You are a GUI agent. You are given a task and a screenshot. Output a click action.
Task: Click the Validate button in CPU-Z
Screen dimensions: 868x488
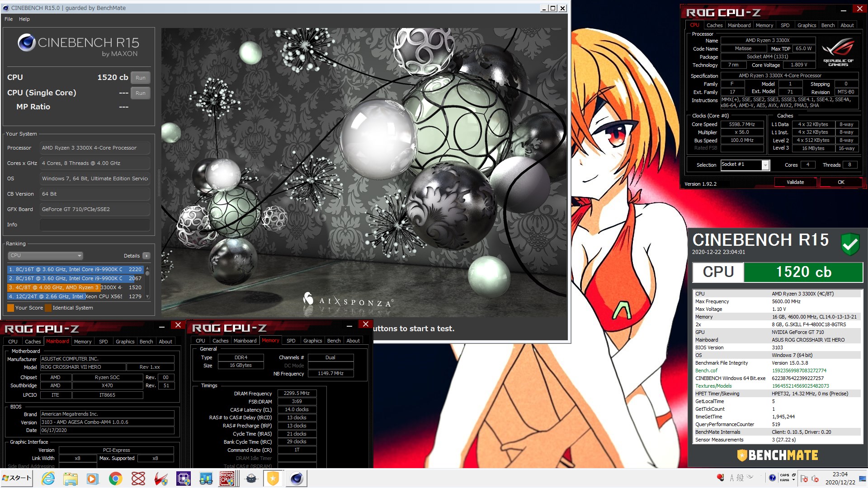[795, 182]
